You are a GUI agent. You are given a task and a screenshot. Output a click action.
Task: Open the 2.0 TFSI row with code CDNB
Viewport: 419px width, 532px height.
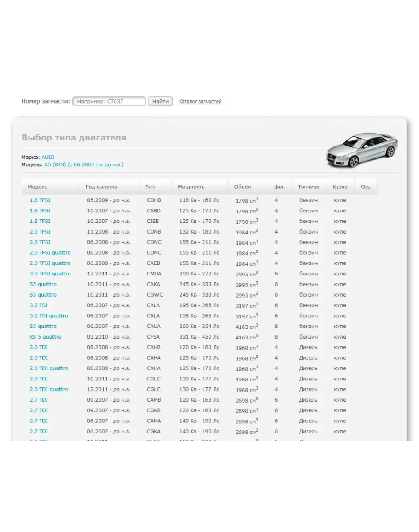click(40, 232)
